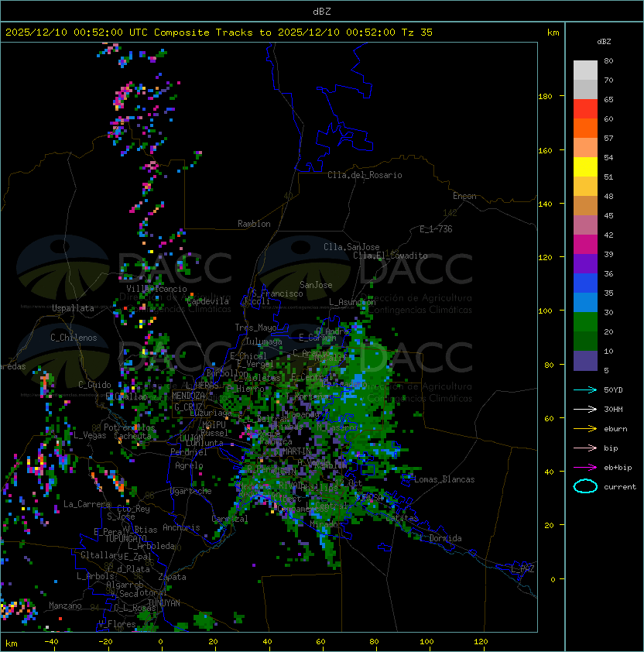The width and height of the screenshot is (644, 652).
Task: Pick the light gray 80 dBZ swatch
Action: (585, 70)
